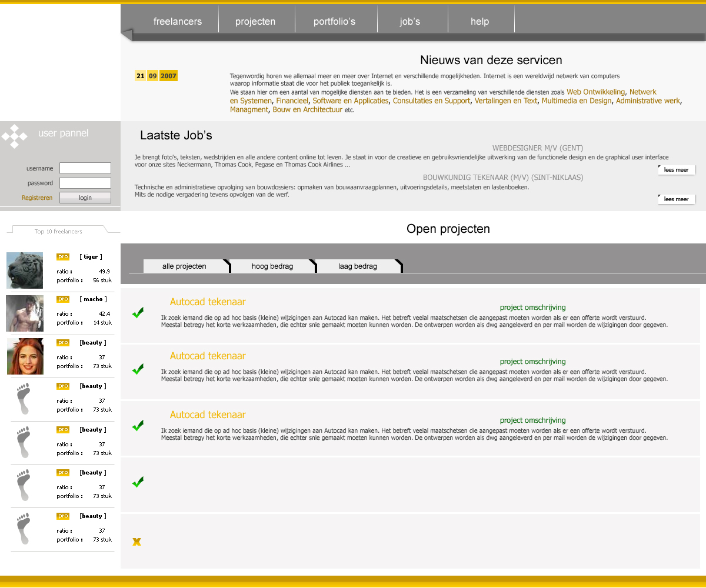Open the Multimedia en Design link
The width and height of the screenshot is (706, 588).
[x=577, y=101]
